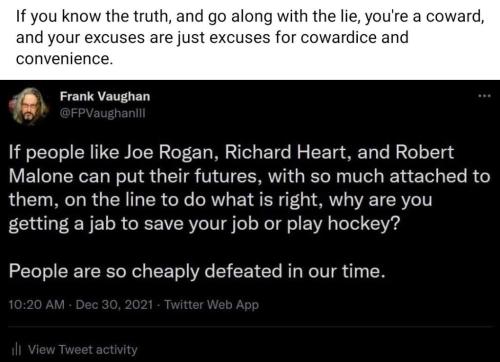The height and width of the screenshot is (362, 500).
Task: Click Frank Vaughan's profile avatar
Action: point(29,106)
